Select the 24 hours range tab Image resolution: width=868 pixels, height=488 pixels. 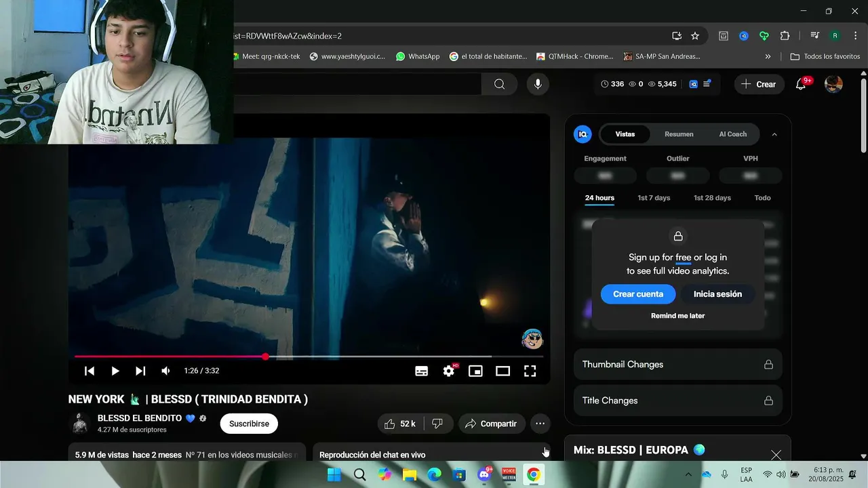(599, 198)
